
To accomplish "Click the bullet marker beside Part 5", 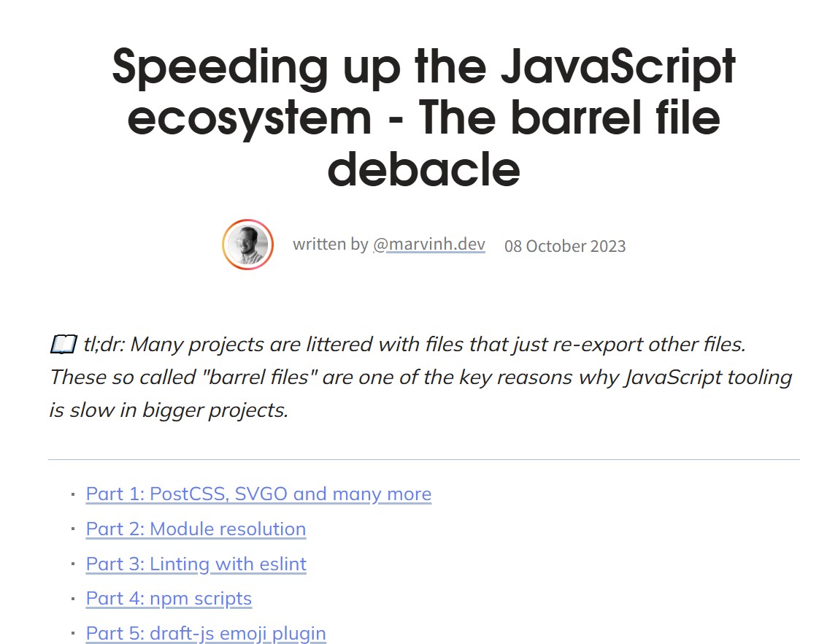I will click(73, 634).
